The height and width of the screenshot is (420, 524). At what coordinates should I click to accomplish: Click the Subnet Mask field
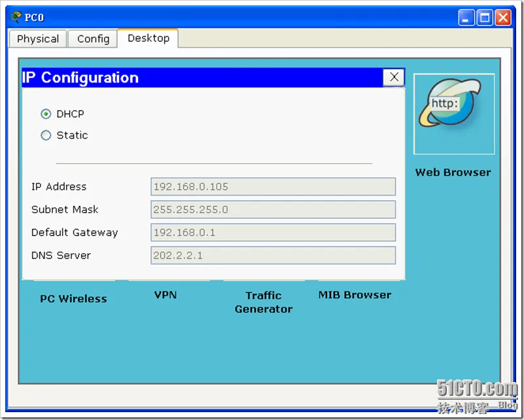(x=273, y=209)
